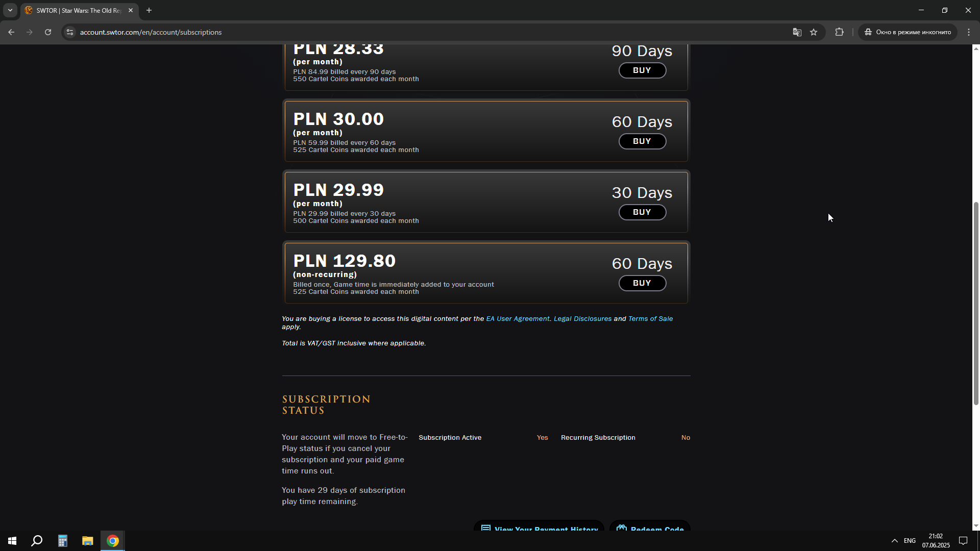Switch the ENG input language indicator

910,541
